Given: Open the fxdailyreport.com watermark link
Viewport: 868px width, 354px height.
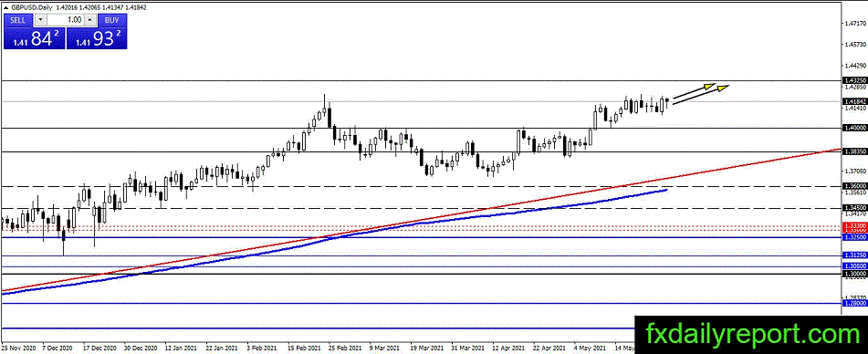Looking at the screenshot, I should [x=752, y=335].
